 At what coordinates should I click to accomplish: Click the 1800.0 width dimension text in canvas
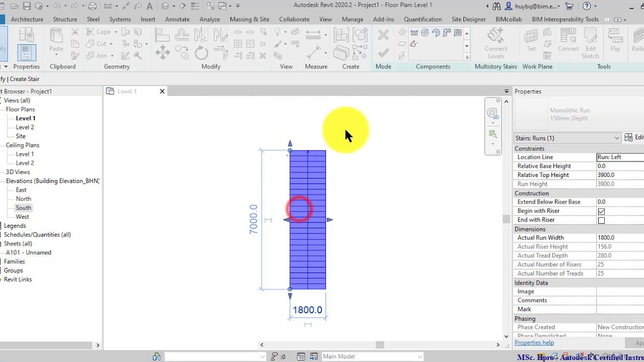307,310
